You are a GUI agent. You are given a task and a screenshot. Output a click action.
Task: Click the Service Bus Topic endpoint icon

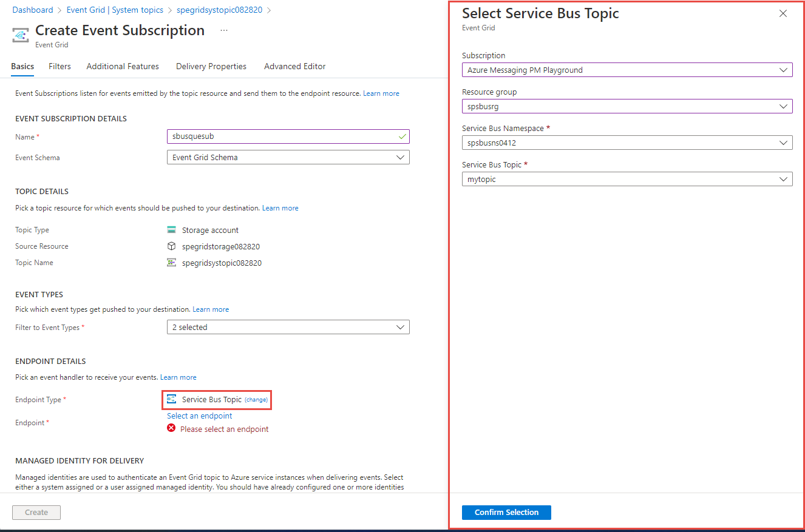pos(171,400)
